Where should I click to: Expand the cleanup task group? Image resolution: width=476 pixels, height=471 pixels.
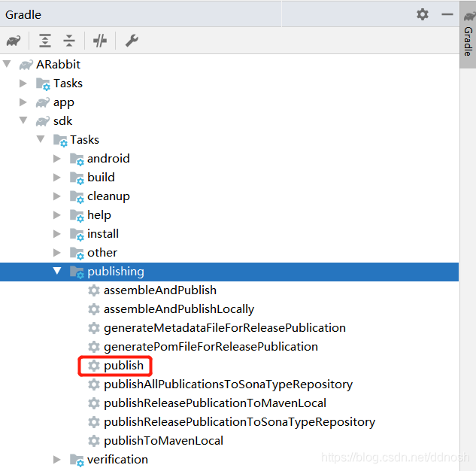[x=56, y=196]
